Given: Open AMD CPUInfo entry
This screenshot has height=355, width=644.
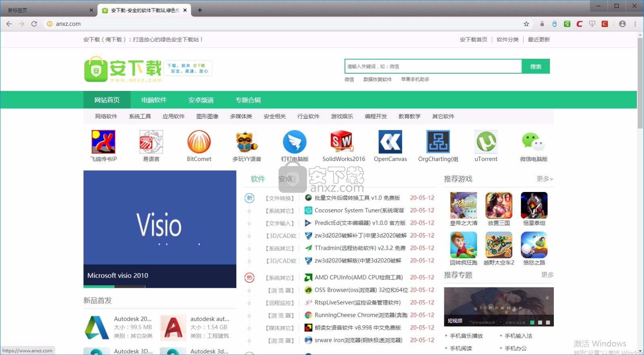Looking at the screenshot, I should click(x=359, y=277).
